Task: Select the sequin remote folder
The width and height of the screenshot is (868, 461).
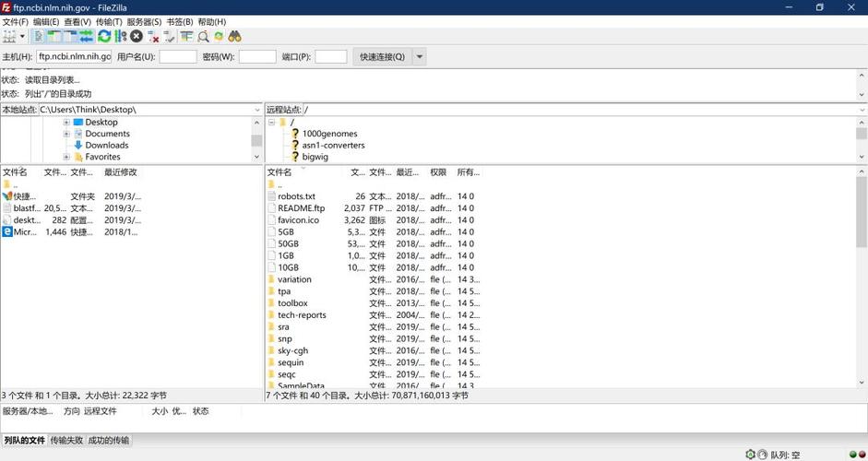Action: [x=291, y=363]
